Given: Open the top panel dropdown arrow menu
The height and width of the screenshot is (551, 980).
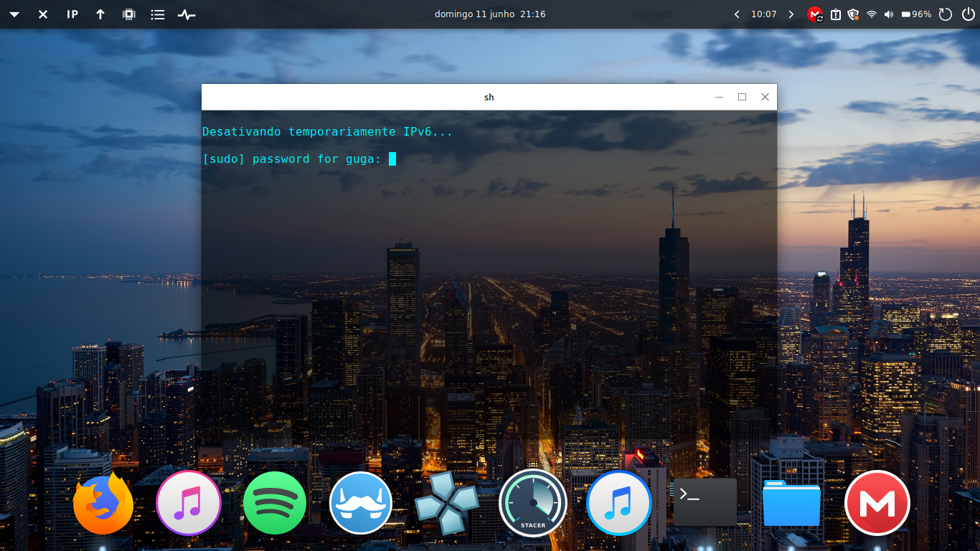Looking at the screenshot, I should point(14,14).
